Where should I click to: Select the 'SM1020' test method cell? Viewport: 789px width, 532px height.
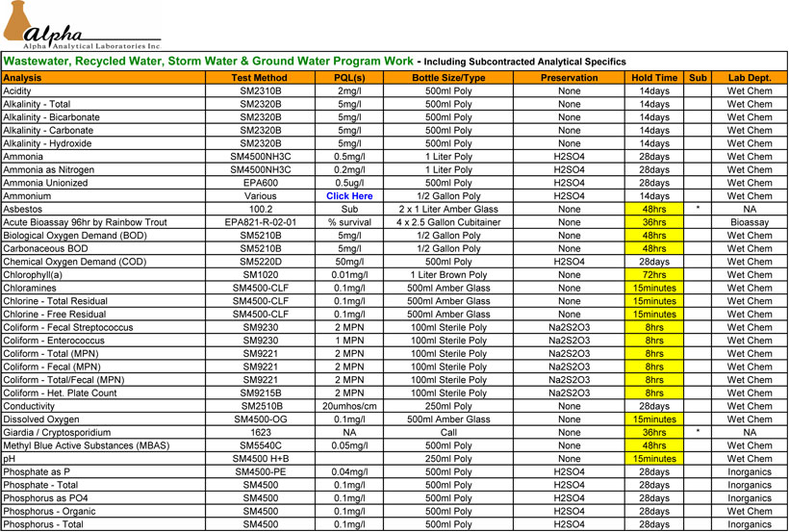pyautogui.click(x=260, y=275)
